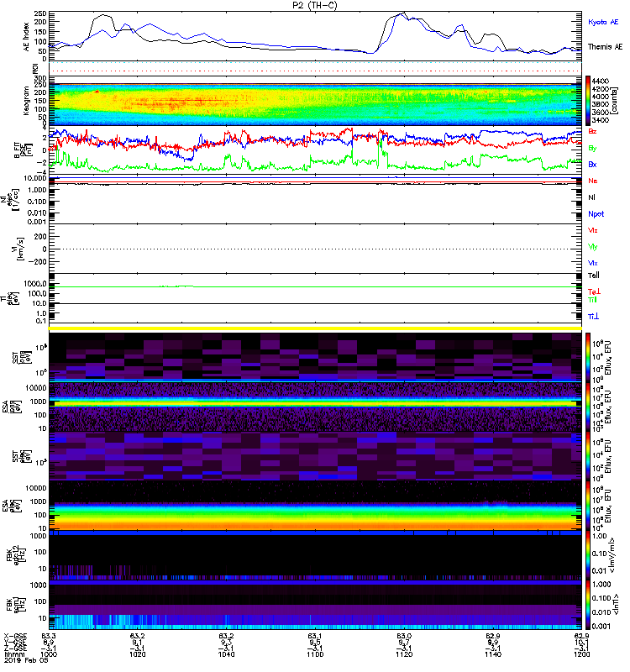Click the [counts] unit label of Keogram colorbar
The width and height of the screenshot is (630, 672).
[x=615, y=100]
